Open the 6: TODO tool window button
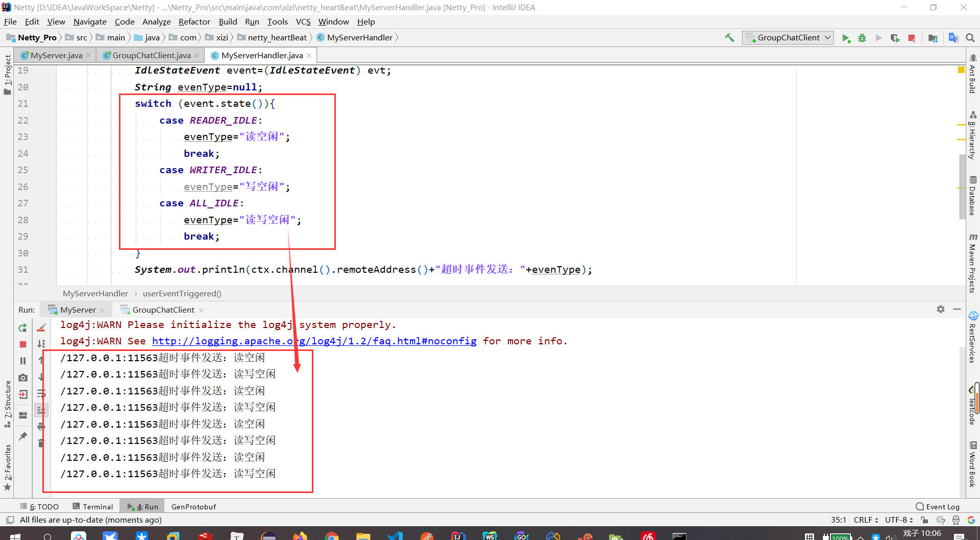 pyautogui.click(x=39, y=507)
